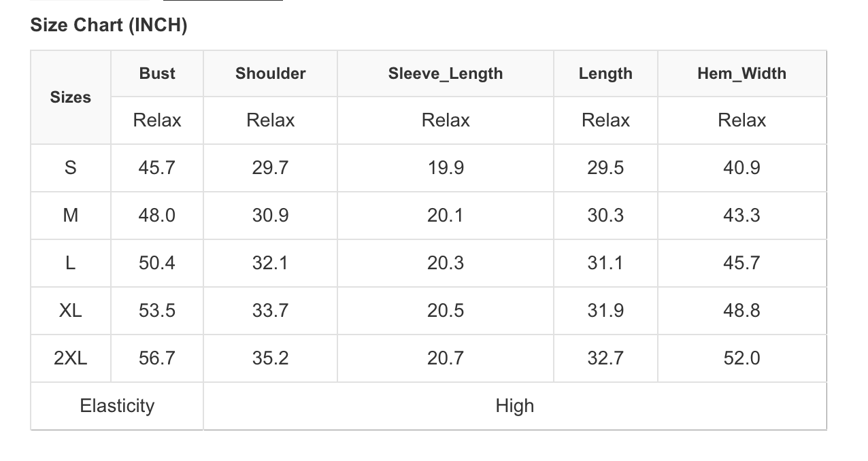Click the 48.0 bust value for M
The image size is (868, 461).
click(x=157, y=216)
